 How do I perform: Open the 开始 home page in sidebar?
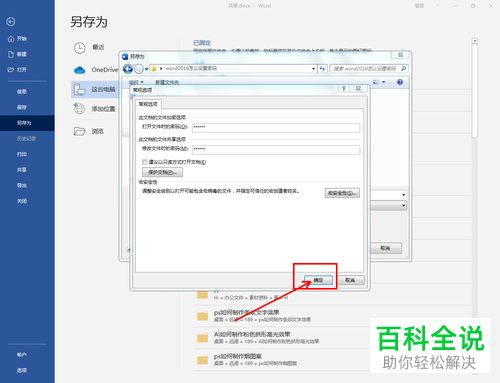click(x=17, y=39)
